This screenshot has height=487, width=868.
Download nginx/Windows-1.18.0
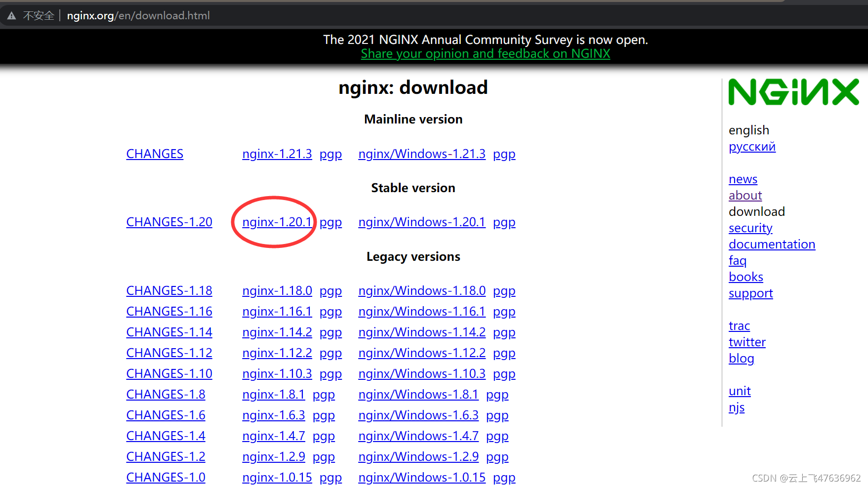pyautogui.click(x=422, y=291)
